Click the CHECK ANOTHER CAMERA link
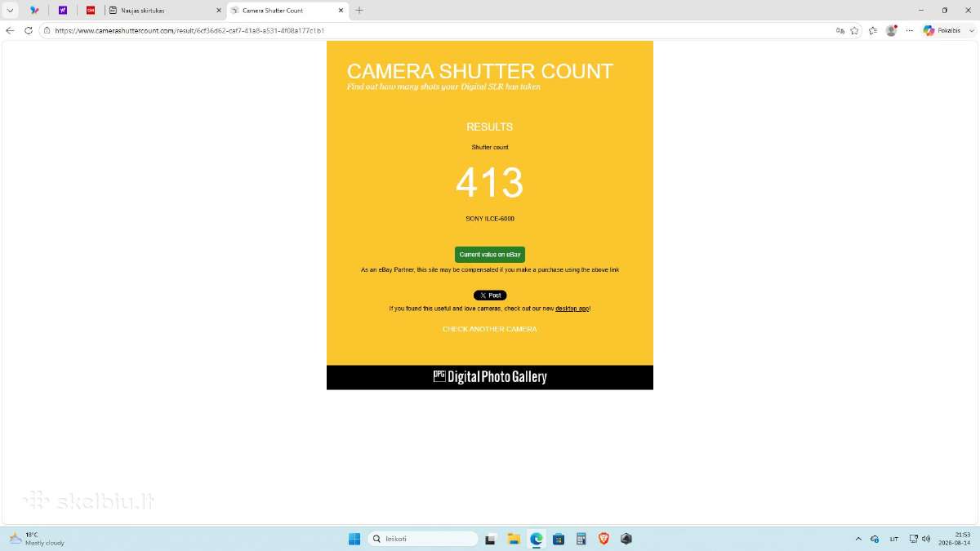 point(490,329)
